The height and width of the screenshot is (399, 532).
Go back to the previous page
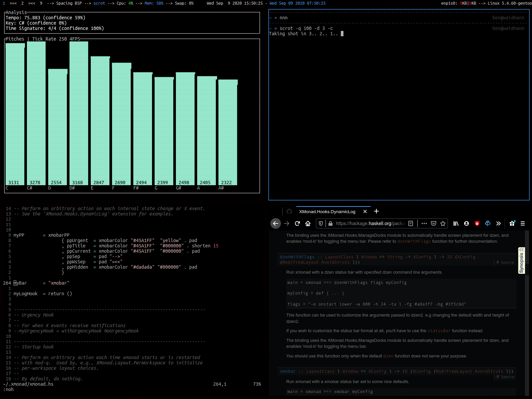click(276, 223)
